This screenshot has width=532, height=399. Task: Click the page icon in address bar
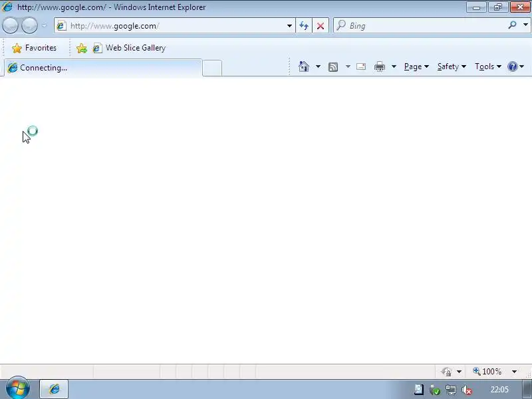(61, 26)
